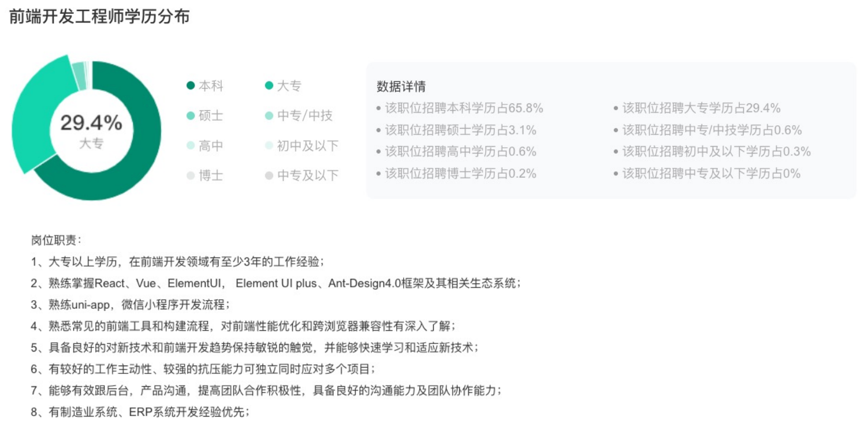
Task: Click the 29.4% center label of donut
Action: pyautogui.click(x=91, y=123)
